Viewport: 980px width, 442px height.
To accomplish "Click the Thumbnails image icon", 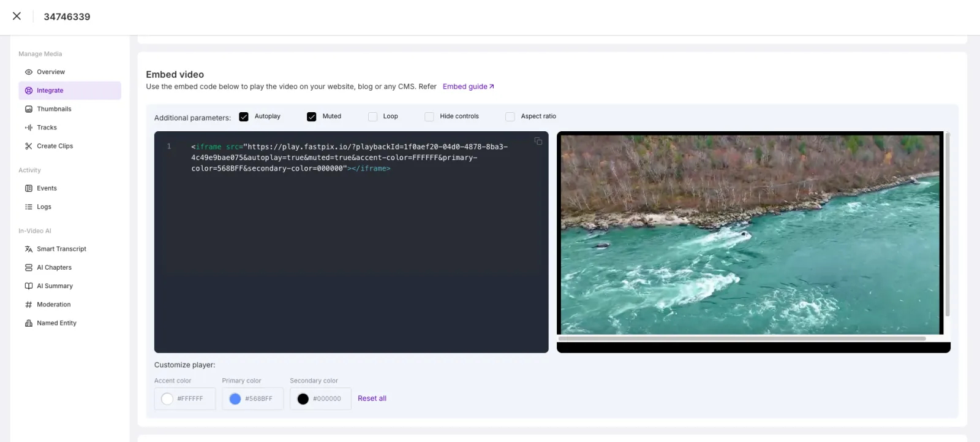I will pyautogui.click(x=29, y=109).
